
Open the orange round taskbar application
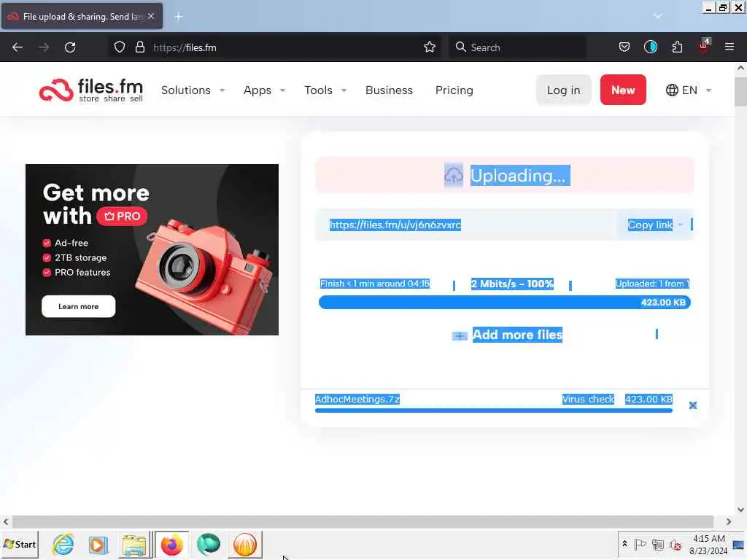coord(245,544)
